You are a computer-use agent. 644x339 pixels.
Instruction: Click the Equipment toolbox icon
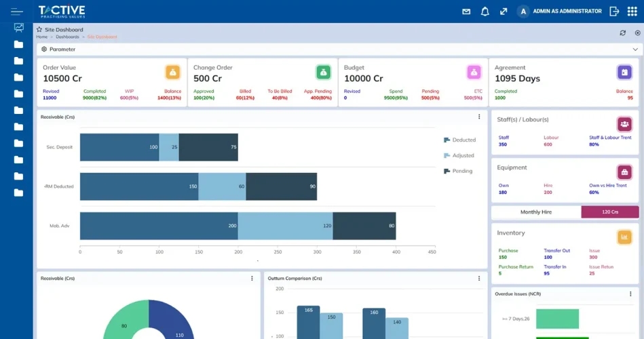click(x=624, y=172)
